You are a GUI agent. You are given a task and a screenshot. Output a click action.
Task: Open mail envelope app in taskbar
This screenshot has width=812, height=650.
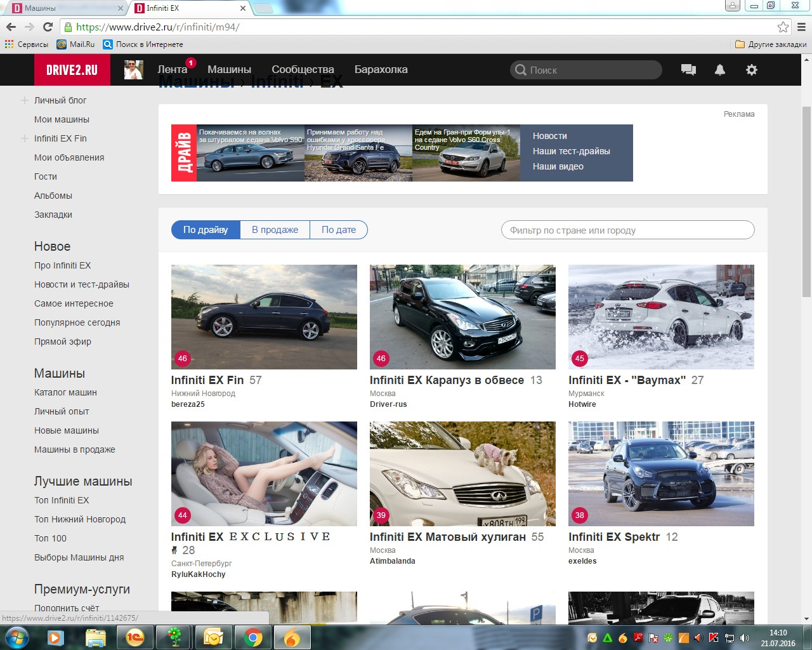pyautogui.click(x=214, y=637)
